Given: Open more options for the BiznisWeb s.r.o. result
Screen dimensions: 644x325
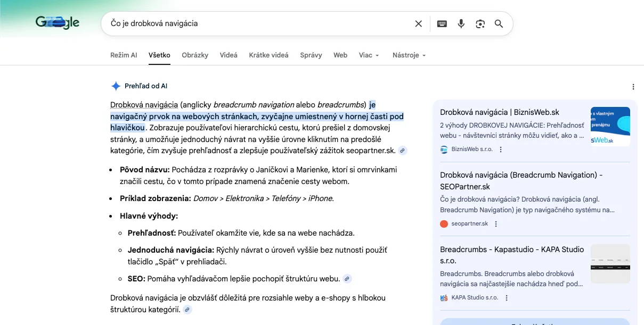Looking at the screenshot, I should tap(501, 150).
